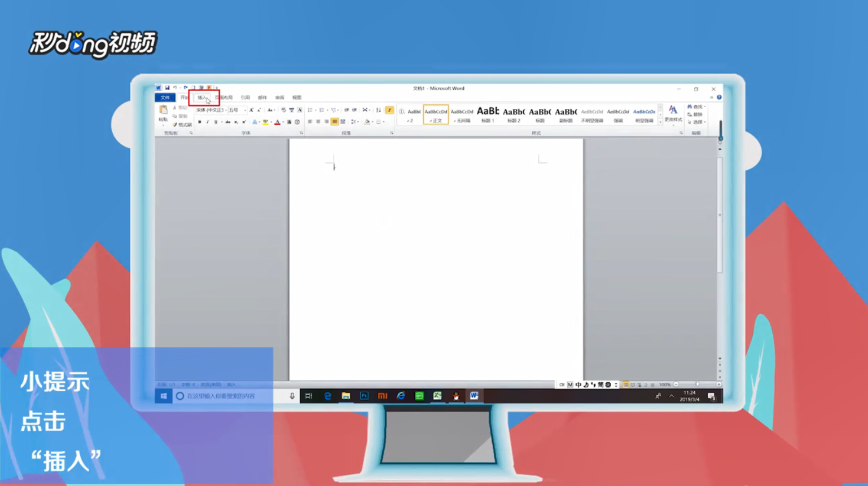Switch to the 审阅 tab

tap(279, 98)
